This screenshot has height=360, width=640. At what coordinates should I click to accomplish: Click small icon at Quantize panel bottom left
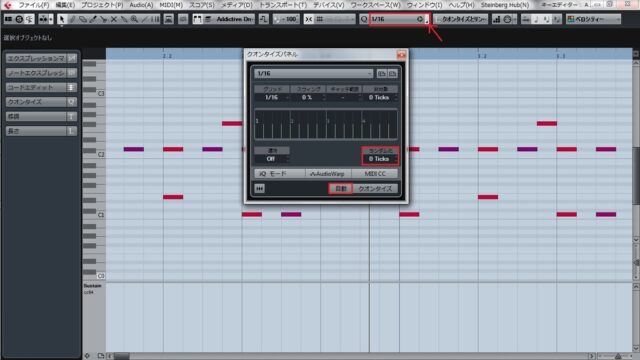(260, 188)
